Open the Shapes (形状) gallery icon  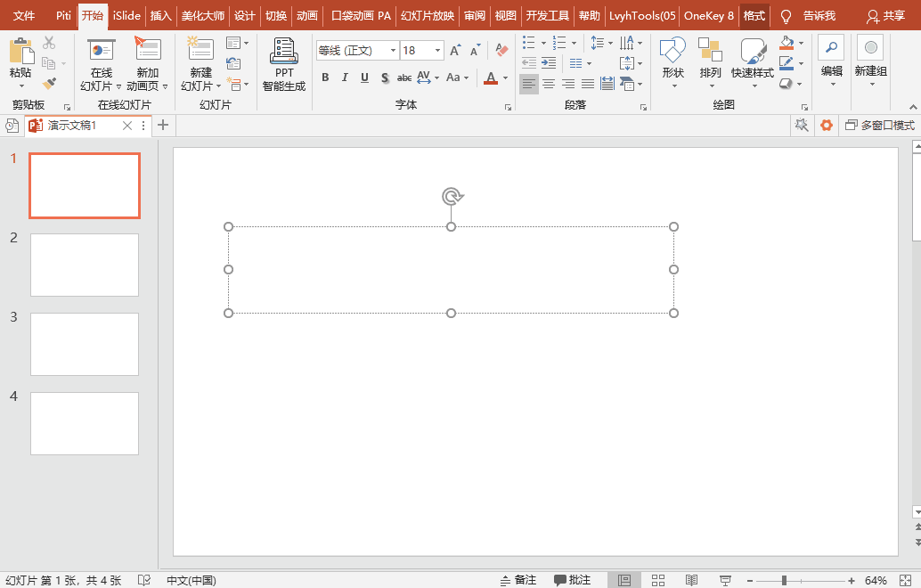[673, 51]
